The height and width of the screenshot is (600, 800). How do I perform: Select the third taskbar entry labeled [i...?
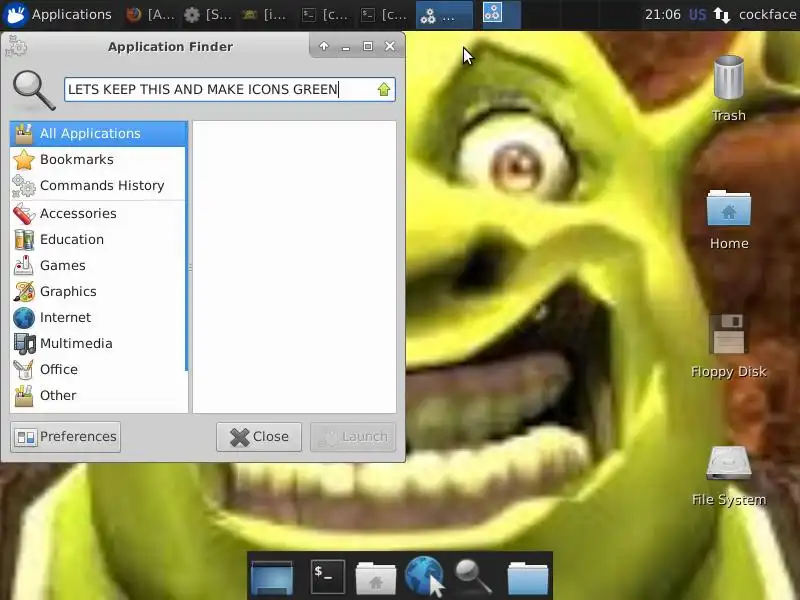pyautogui.click(x=265, y=14)
